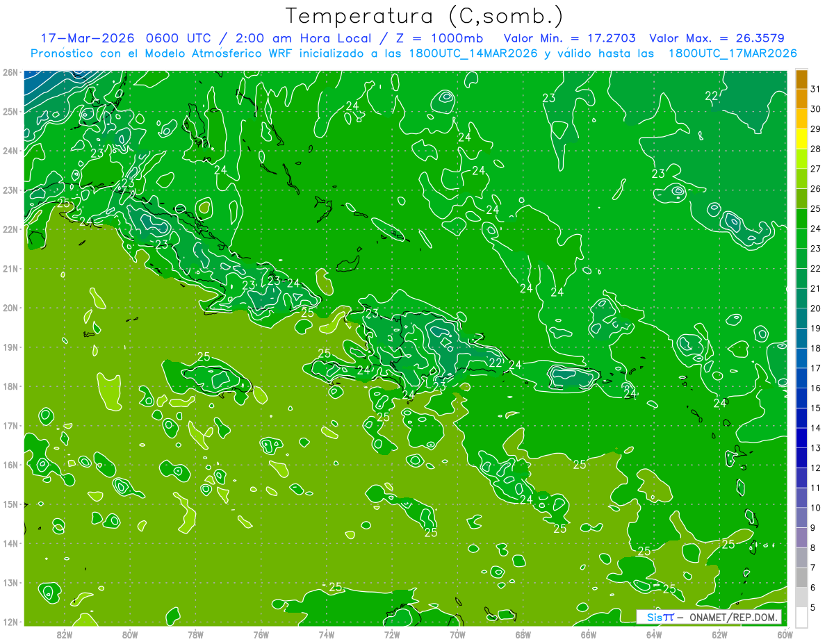Click color scale value '20'
Viewport: 834px width, 644px height.
[815, 308]
